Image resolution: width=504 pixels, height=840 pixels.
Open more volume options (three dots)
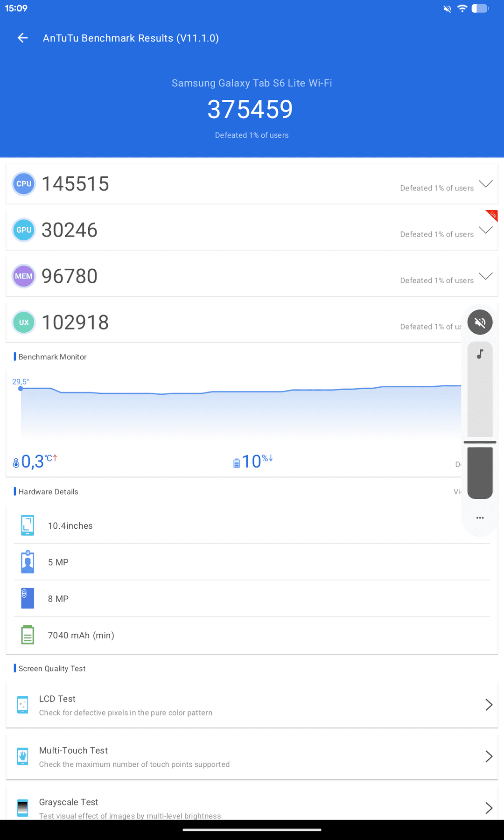click(x=480, y=518)
